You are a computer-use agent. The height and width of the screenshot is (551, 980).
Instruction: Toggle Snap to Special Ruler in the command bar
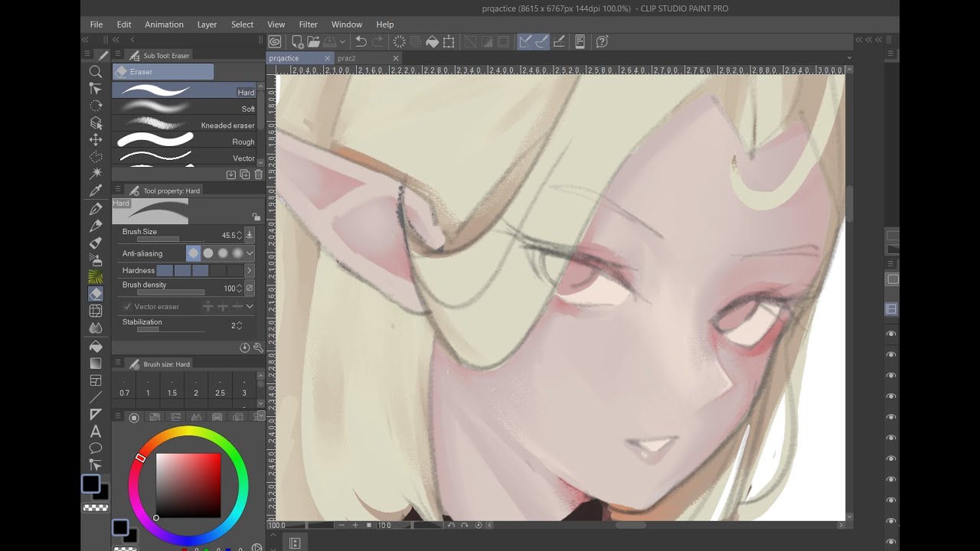[542, 42]
